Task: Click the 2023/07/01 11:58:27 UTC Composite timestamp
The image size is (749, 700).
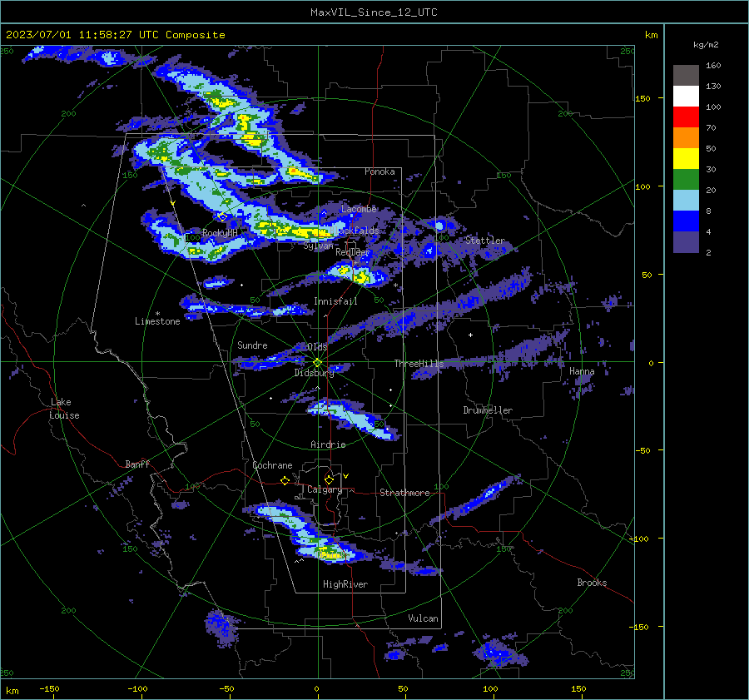Action: (115, 35)
